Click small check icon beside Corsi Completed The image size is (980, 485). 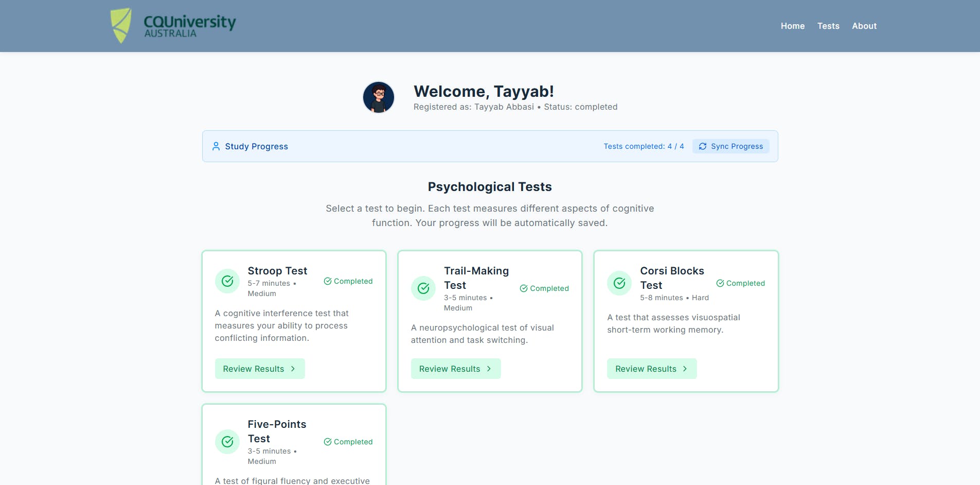click(x=720, y=283)
